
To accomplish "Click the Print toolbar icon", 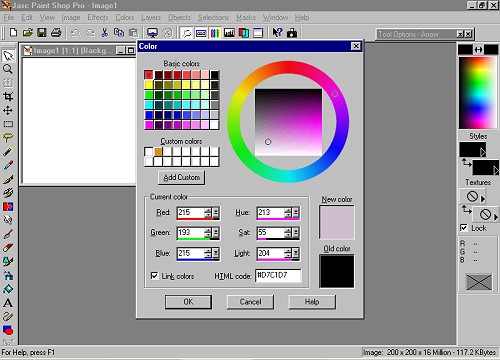I will pyautogui.click(x=56, y=33).
